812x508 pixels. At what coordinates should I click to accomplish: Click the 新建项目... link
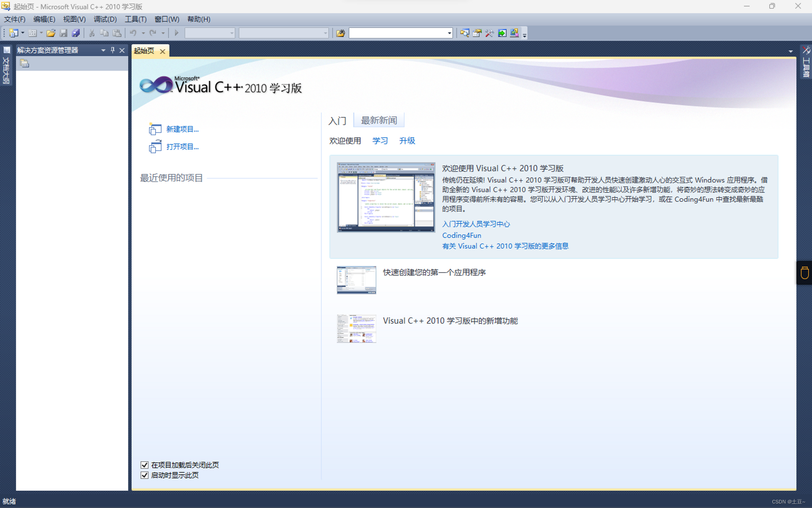pyautogui.click(x=182, y=129)
